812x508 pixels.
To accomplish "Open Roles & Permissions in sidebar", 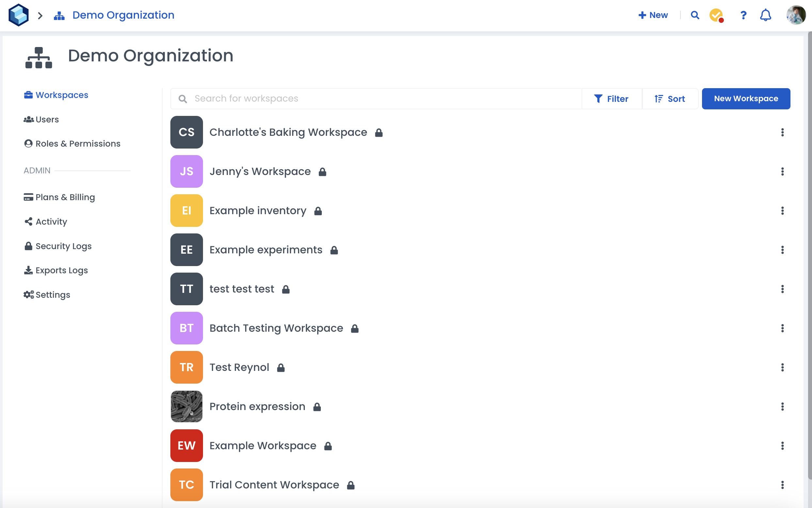I will tap(78, 143).
